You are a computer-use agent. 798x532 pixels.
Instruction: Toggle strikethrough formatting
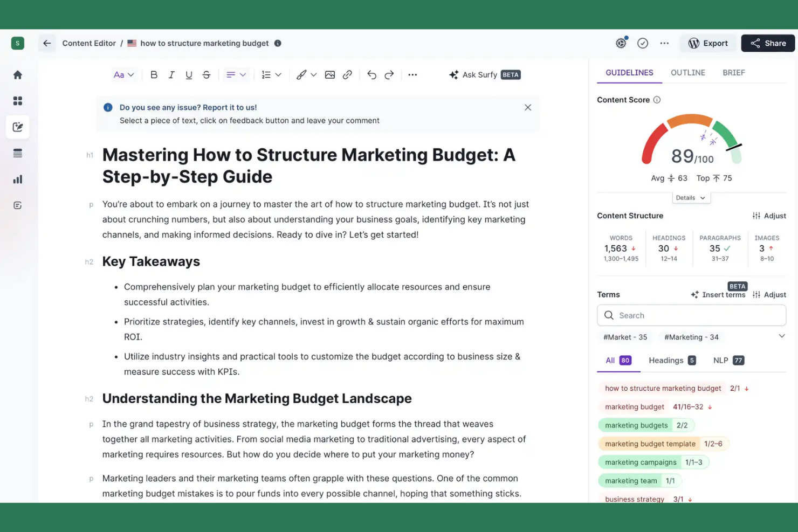tap(207, 75)
